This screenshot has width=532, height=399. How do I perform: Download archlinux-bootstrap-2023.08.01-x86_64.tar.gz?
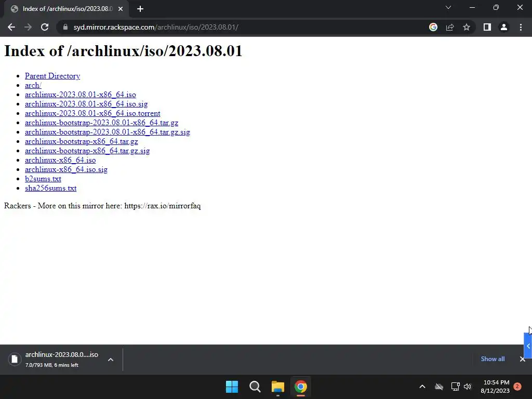point(101,123)
